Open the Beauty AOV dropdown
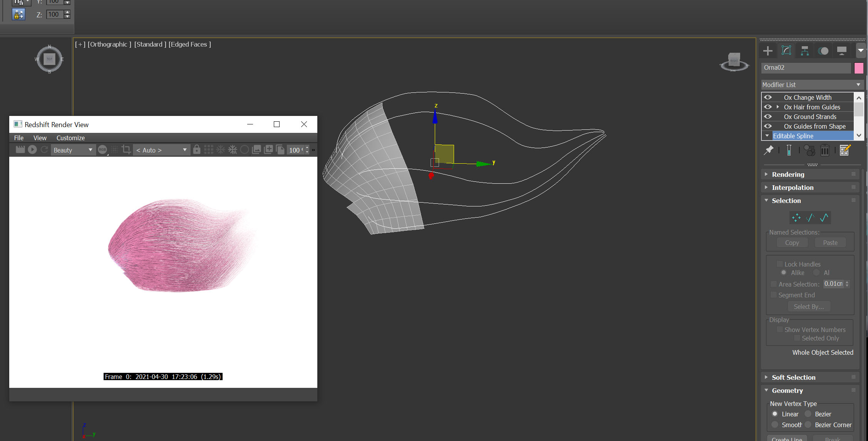The image size is (868, 441). (x=73, y=150)
